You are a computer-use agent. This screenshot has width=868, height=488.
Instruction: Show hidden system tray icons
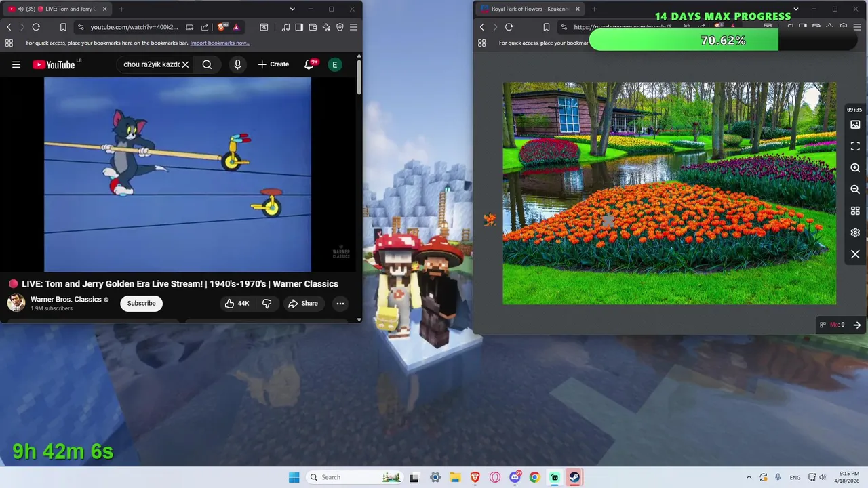click(749, 477)
